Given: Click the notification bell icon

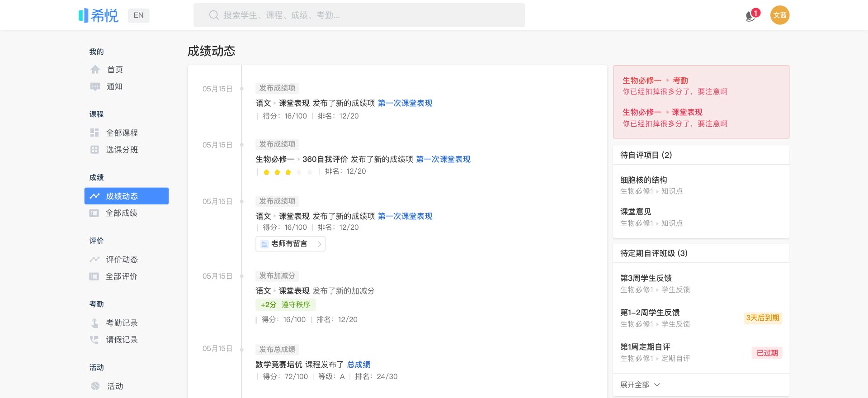Looking at the screenshot, I should pyautogui.click(x=751, y=16).
